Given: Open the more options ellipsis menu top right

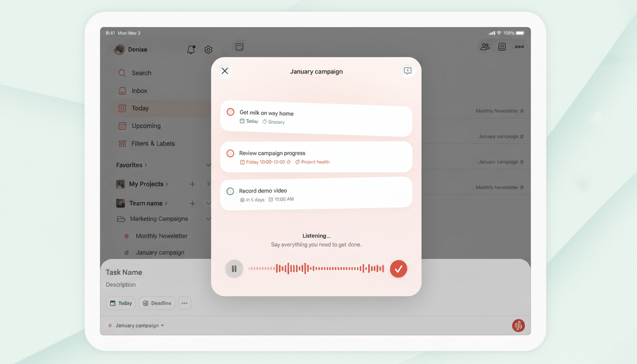Looking at the screenshot, I should 519,46.
